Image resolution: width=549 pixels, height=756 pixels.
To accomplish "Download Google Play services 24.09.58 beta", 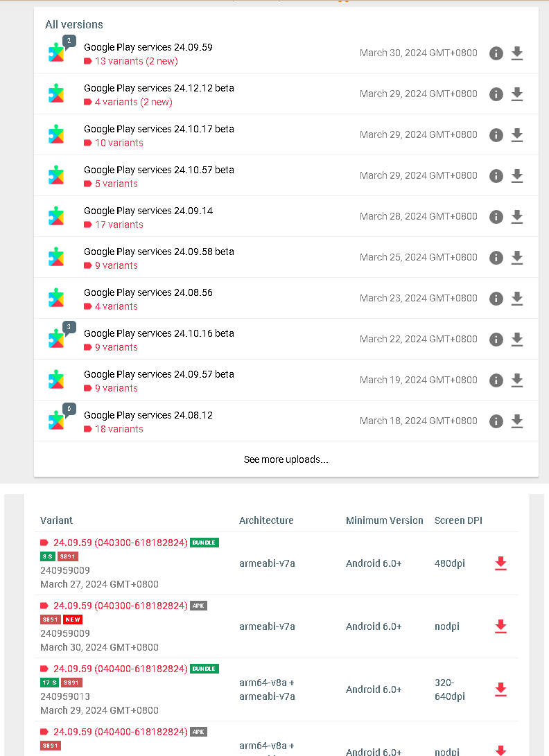I will [x=517, y=258].
